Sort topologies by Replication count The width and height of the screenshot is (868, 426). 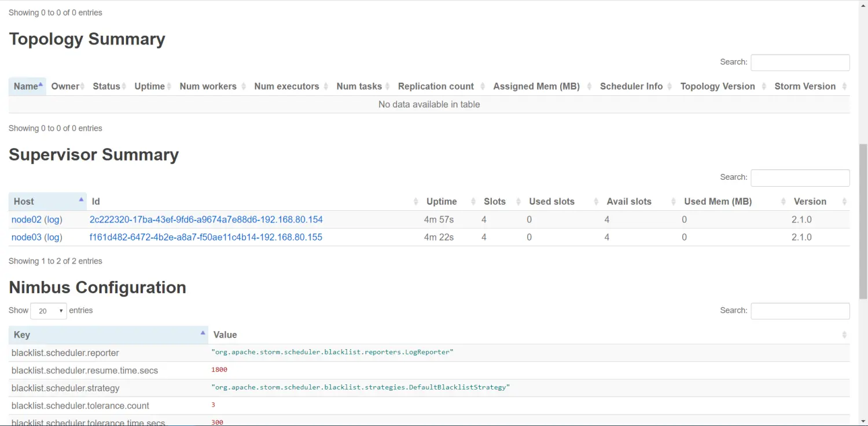(441, 86)
